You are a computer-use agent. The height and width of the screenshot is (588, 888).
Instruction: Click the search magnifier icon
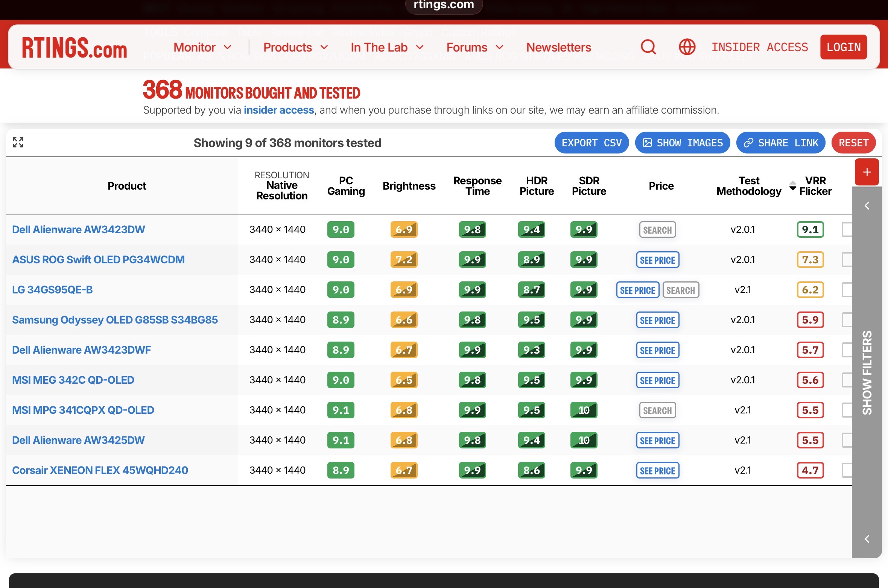(648, 47)
